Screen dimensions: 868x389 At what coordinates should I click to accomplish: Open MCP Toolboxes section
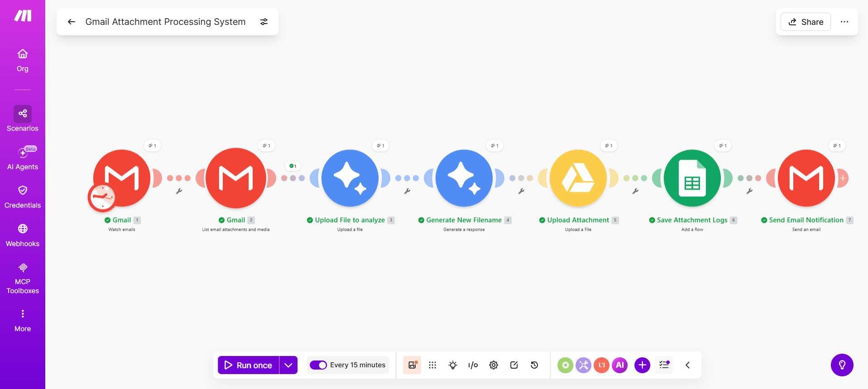click(x=23, y=279)
